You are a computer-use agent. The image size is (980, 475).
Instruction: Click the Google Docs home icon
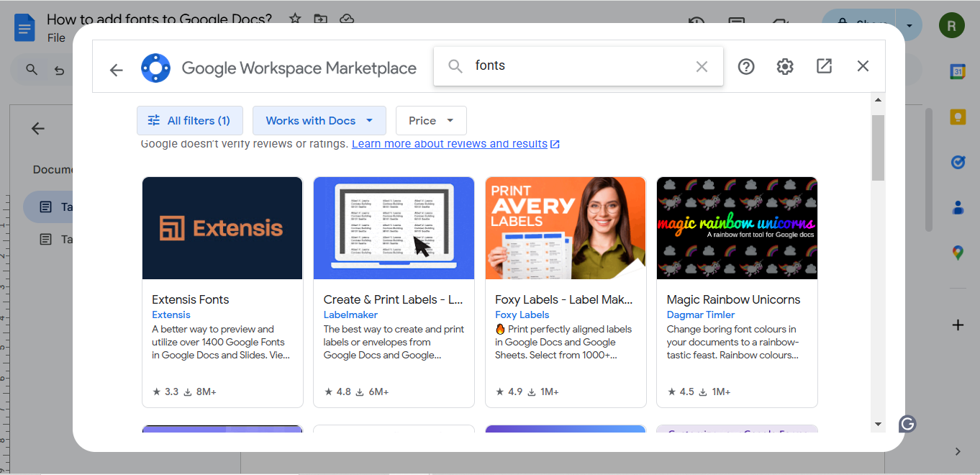(x=25, y=28)
